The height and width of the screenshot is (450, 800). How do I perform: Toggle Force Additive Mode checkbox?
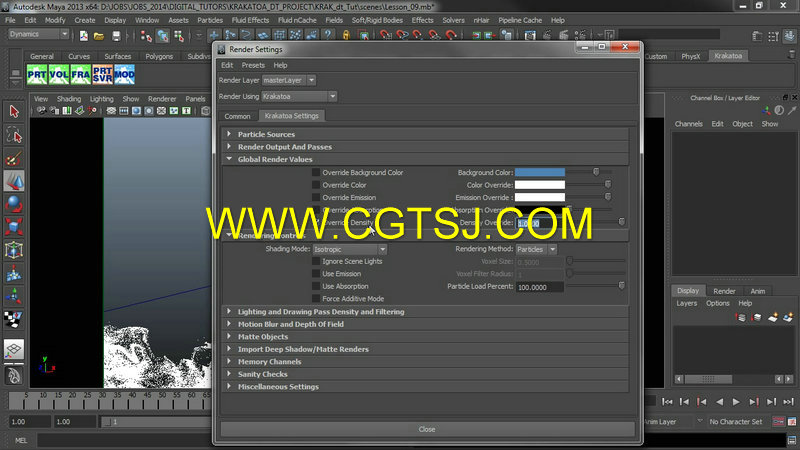pos(316,298)
